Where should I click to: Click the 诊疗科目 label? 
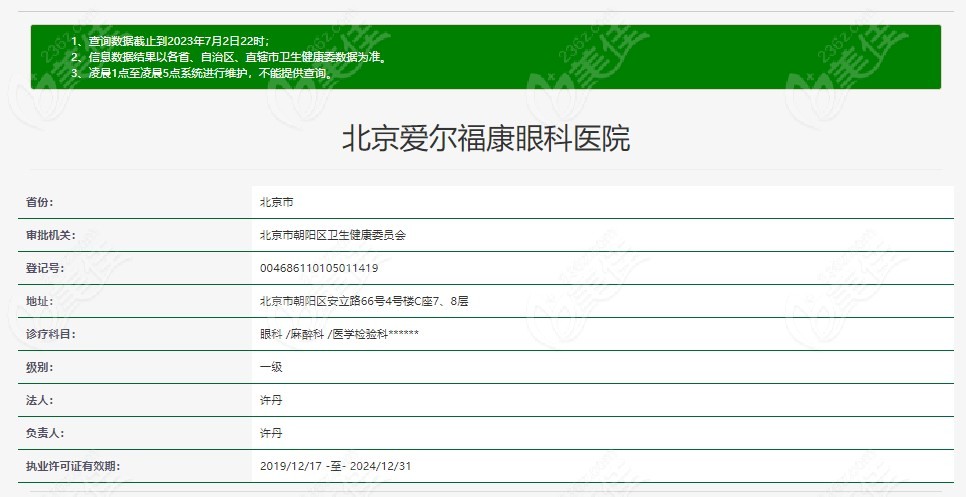point(51,334)
